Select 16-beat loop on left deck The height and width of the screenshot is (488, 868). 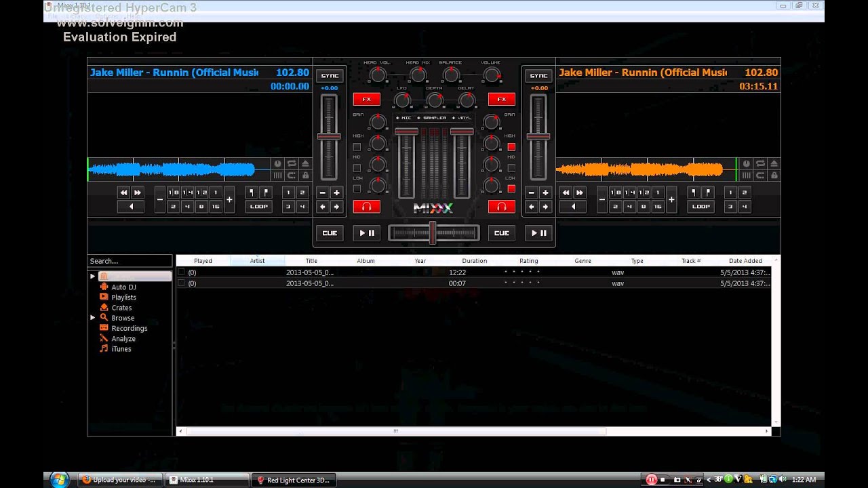[216, 207]
